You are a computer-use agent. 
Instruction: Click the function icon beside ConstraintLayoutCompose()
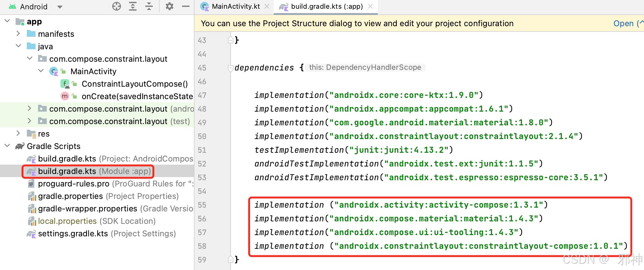(65, 84)
